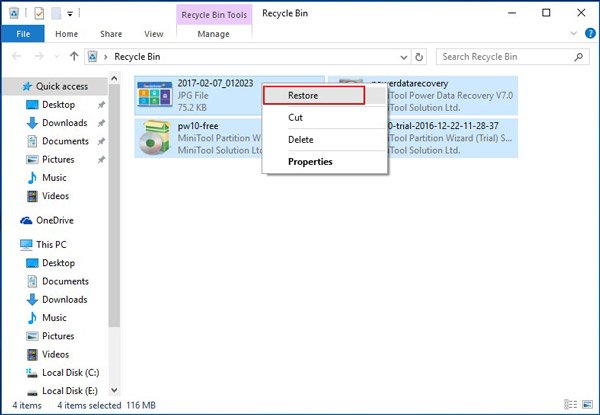Image resolution: width=600 pixels, height=415 pixels.
Task: Open the Customize Quick Access Toolbar dropdown
Action: [70, 14]
